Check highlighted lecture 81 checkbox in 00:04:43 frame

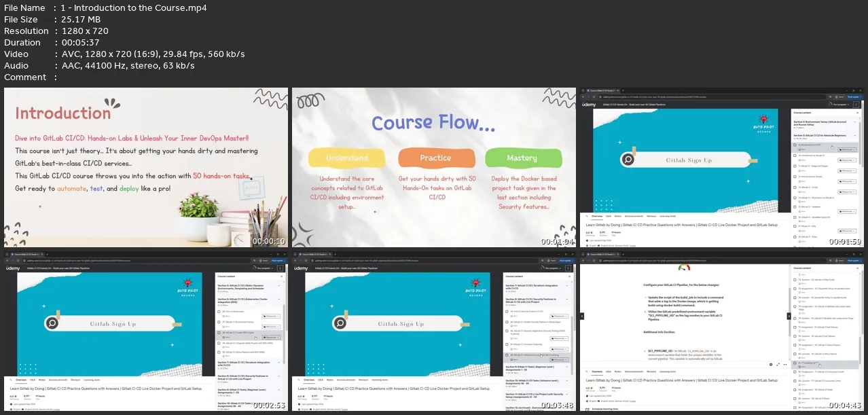795,363
